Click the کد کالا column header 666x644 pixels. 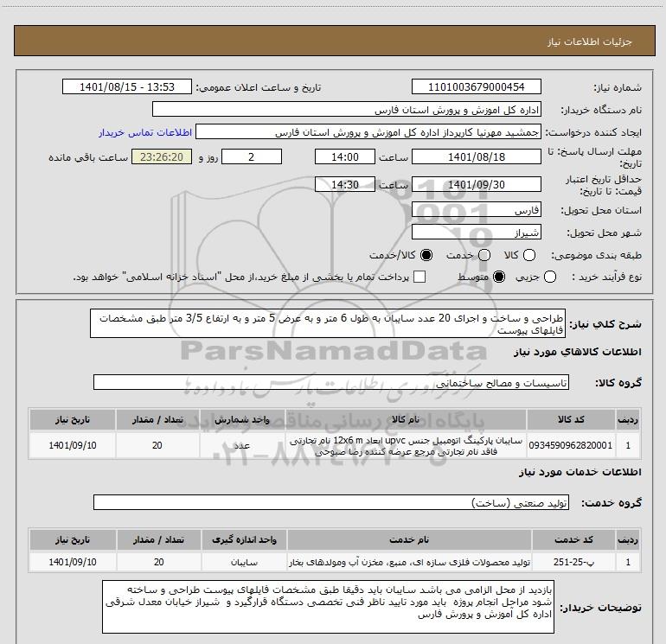tap(571, 419)
